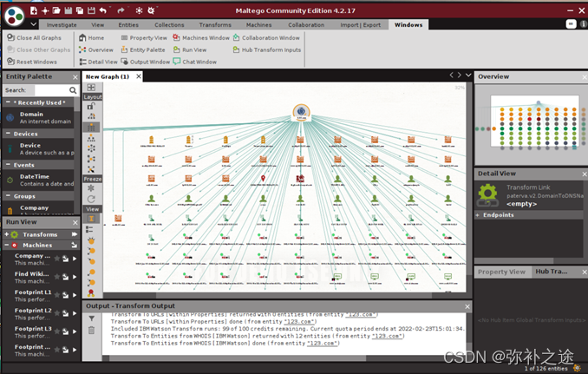Click the Entity Palette search field
588x374 pixels.
click(51, 90)
